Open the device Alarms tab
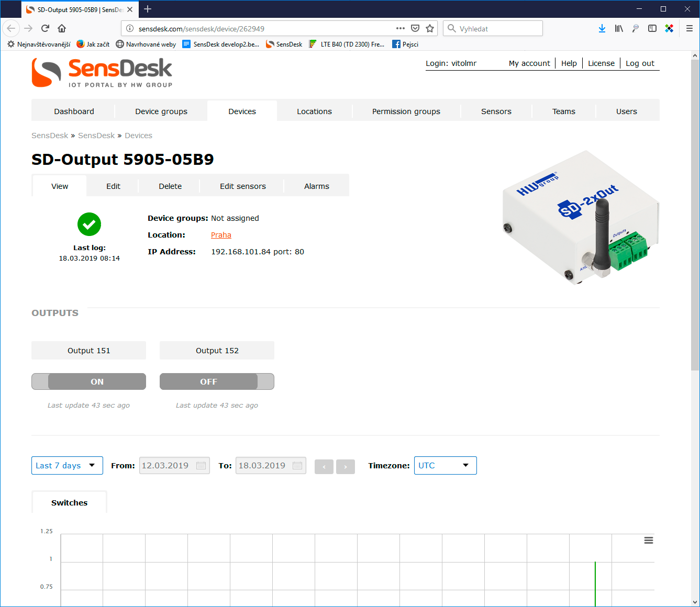The image size is (700, 607). [317, 186]
